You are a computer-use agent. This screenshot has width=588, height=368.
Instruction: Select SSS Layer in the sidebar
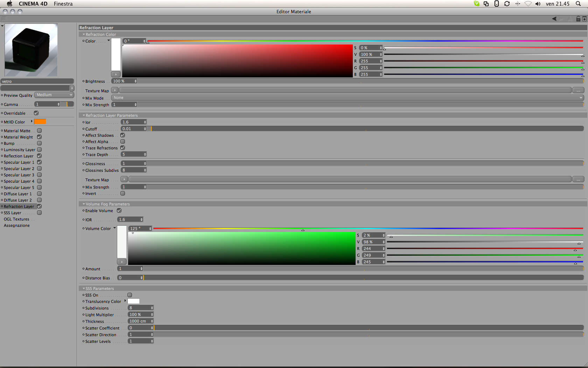tap(13, 213)
